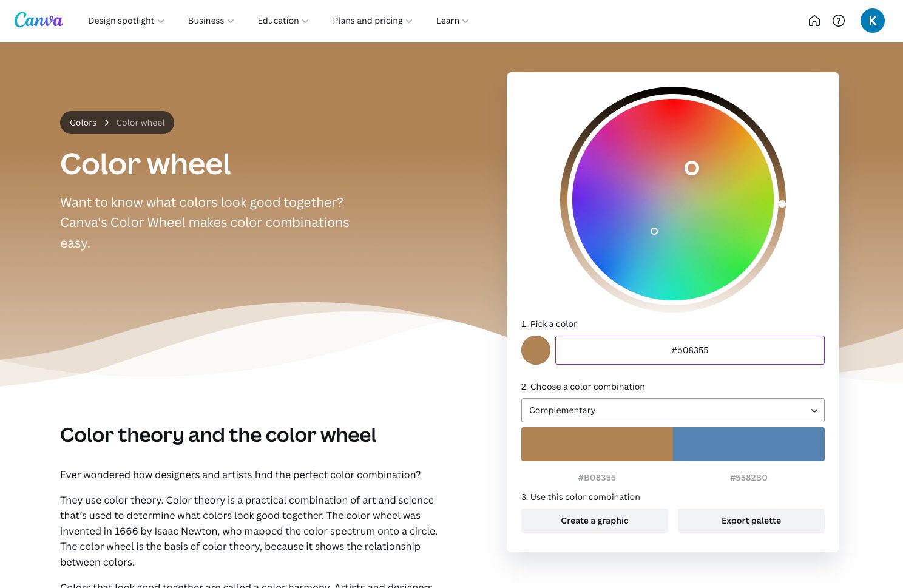This screenshot has width=903, height=588.
Task: Open the Complementary color combination dropdown
Action: [672, 410]
